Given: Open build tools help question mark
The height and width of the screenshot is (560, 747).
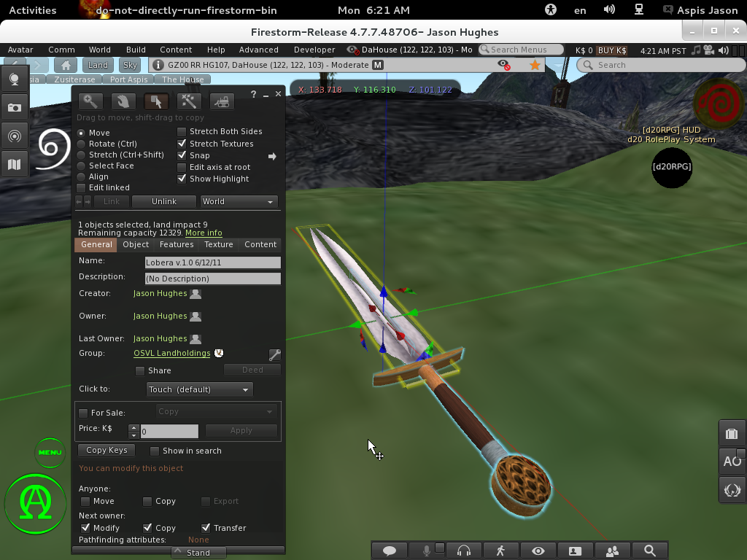Looking at the screenshot, I should pyautogui.click(x=253, y=94).
